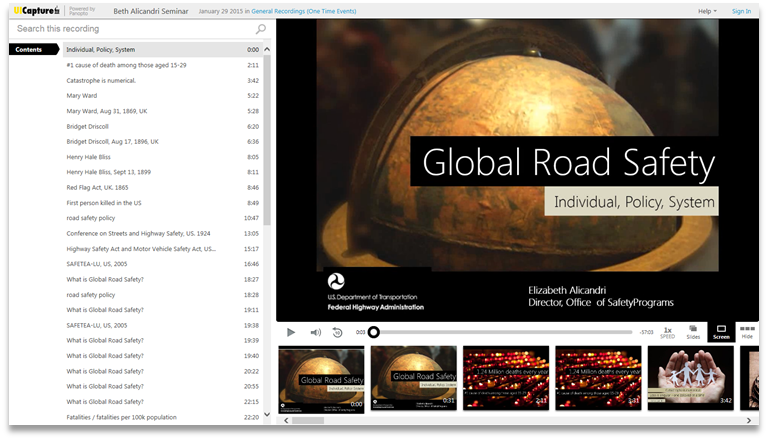Image resolution: width=768 pixels, height=440 pixels.
Task: Jump to Catastrophe is numerical entry
Action: pos(99,80)
